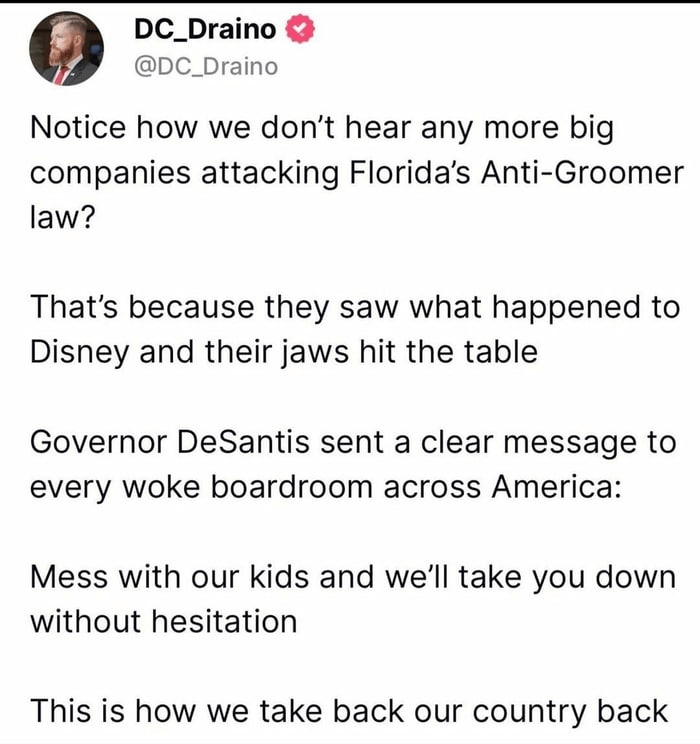Image resolution: width=700 pixels, height=744 pixels.
Task: Click the word "Notice" starting the tweet
Action: click(x=82, y=126)
